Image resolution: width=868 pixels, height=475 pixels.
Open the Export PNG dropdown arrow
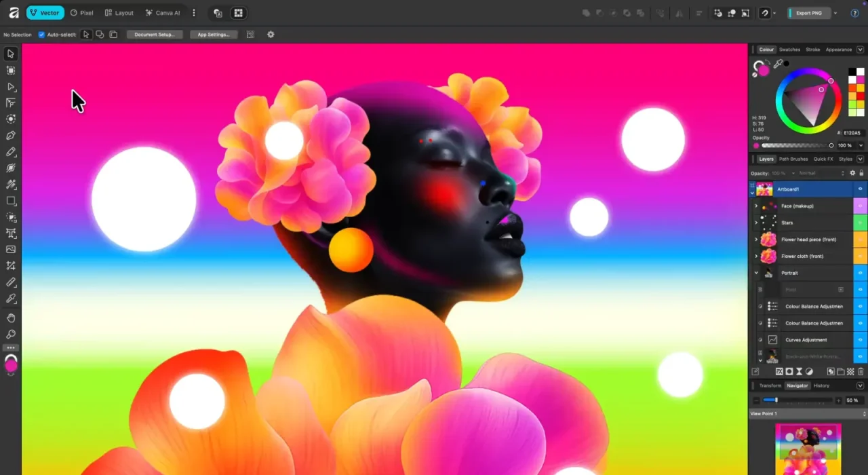(x=835, y=13)
